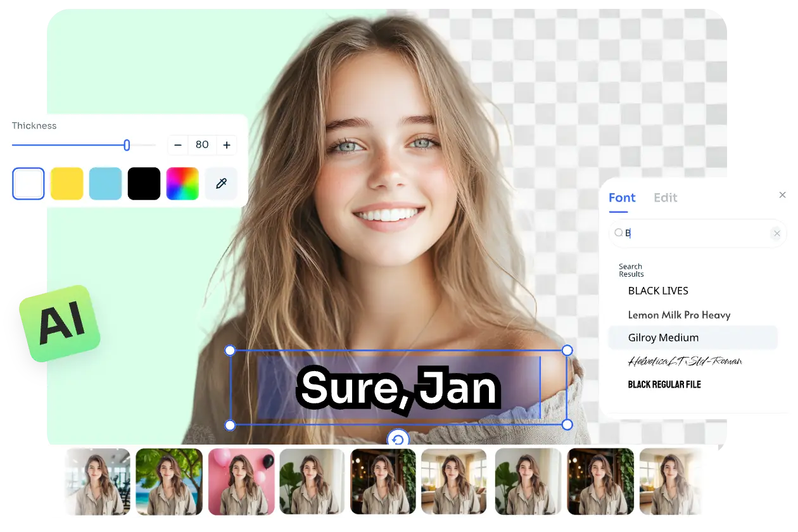This screenshot has width=798, height=532.
Task: Click the search magnifier icon in font panel
Action: coord(618,233)
